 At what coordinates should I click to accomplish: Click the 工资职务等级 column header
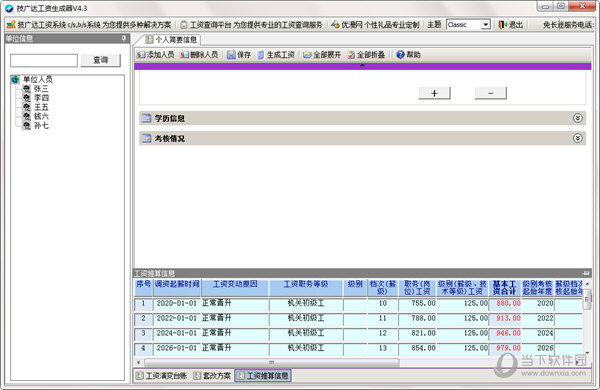click(306, 288)
